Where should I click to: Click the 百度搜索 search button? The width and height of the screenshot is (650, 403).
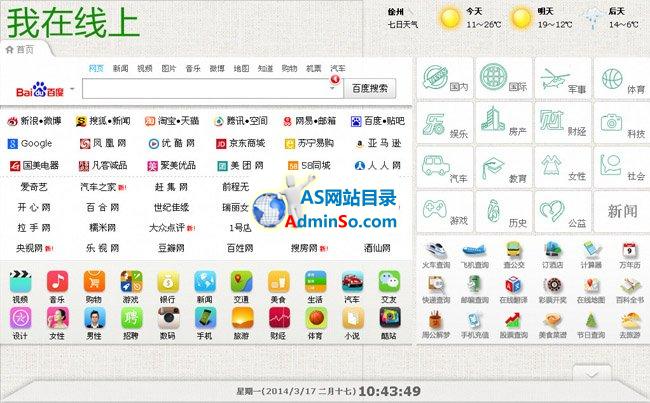[370, 88]
